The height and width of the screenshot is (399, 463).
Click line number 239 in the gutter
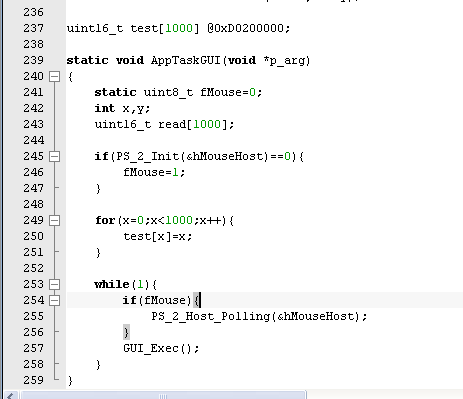pyautogui.click(x=33, y=60)
